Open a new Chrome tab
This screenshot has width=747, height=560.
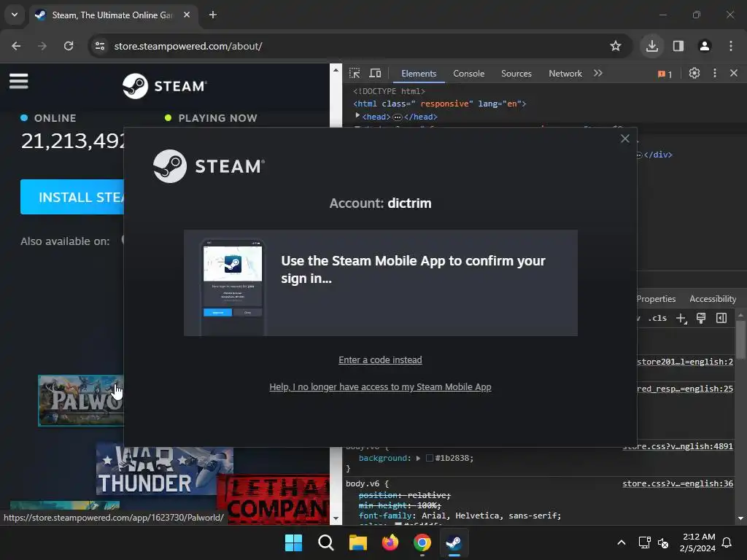point(213,15)
